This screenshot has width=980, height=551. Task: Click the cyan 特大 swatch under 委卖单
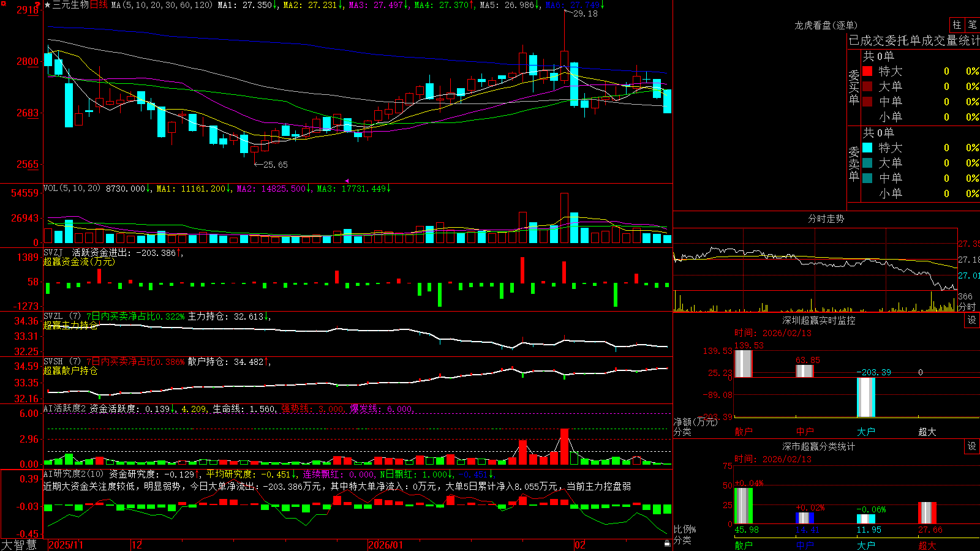tap(867, 148)
